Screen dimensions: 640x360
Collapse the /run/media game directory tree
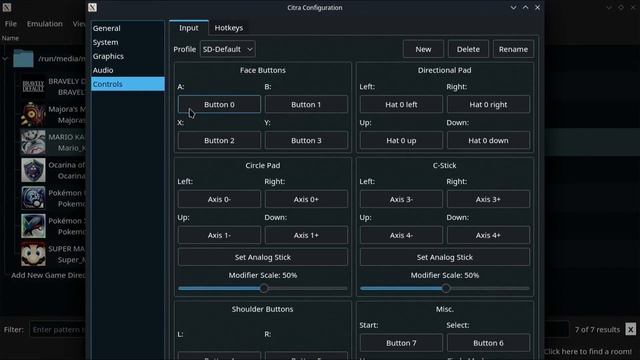click(5, 59)
